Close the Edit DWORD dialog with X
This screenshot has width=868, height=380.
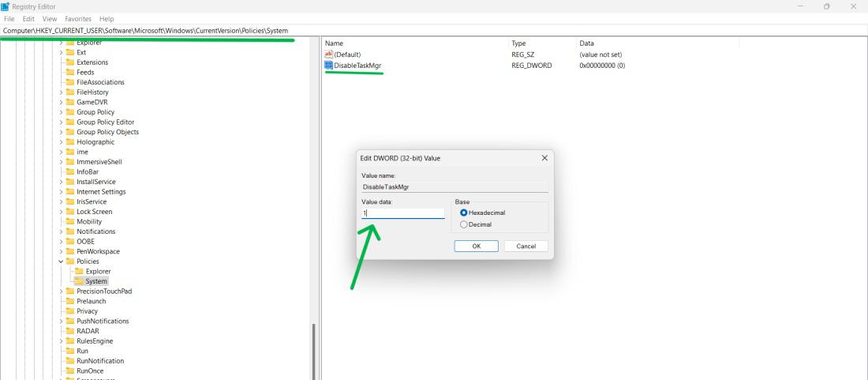[x=544, y=158]
